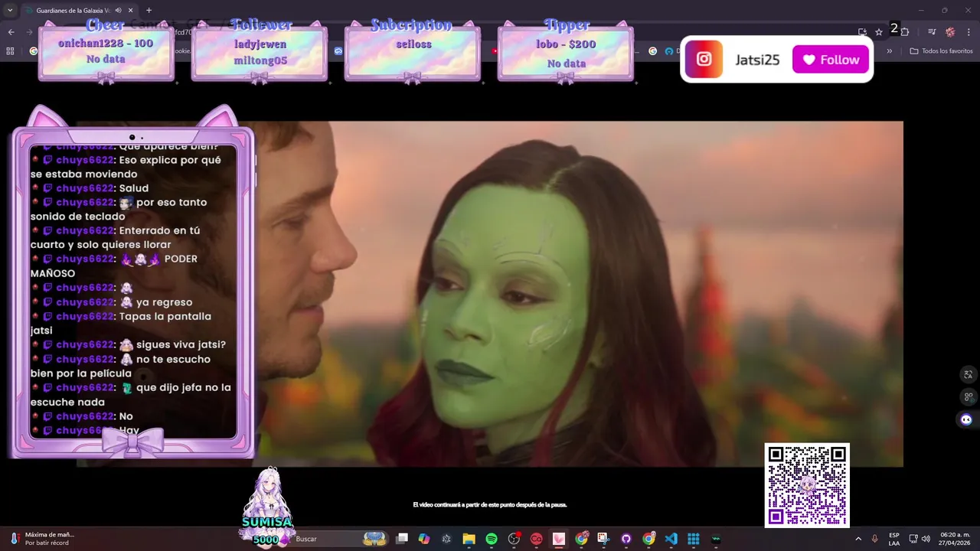Click the translate icon on right sidebar
Screen dimensions: 980x551
[968, 374]
